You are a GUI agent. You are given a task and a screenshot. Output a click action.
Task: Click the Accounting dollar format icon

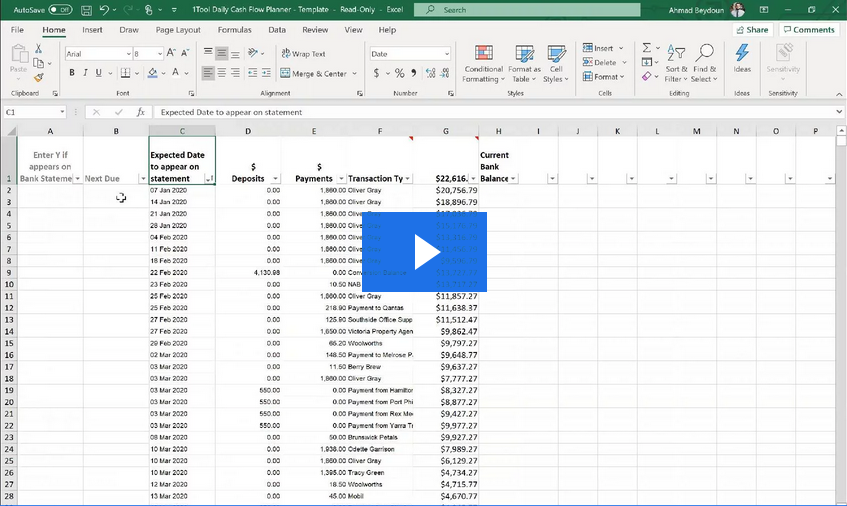coord(376,72)
